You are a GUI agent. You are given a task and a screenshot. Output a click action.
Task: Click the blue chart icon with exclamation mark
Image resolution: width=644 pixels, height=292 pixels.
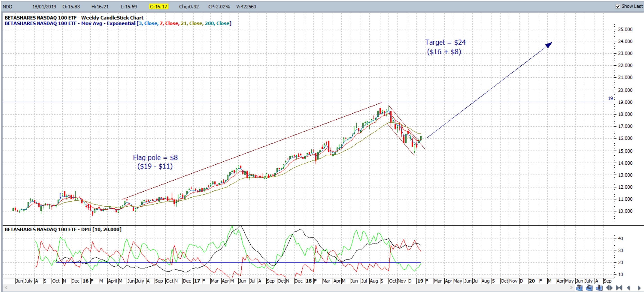599,288
